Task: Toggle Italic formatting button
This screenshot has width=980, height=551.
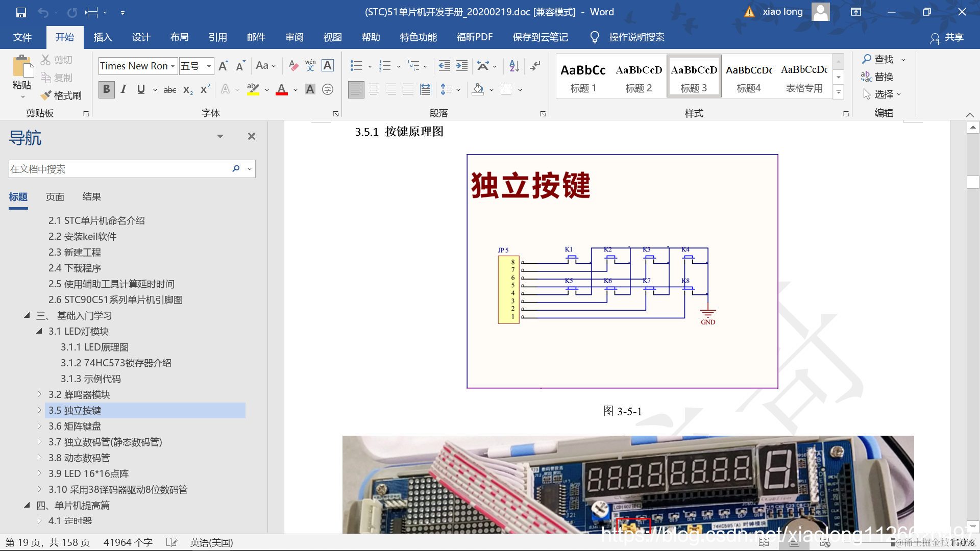Action: coord(124,90)
